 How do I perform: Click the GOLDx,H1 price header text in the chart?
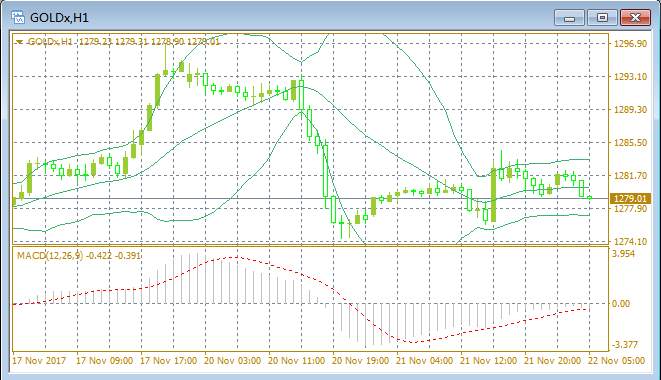(124, 42)
